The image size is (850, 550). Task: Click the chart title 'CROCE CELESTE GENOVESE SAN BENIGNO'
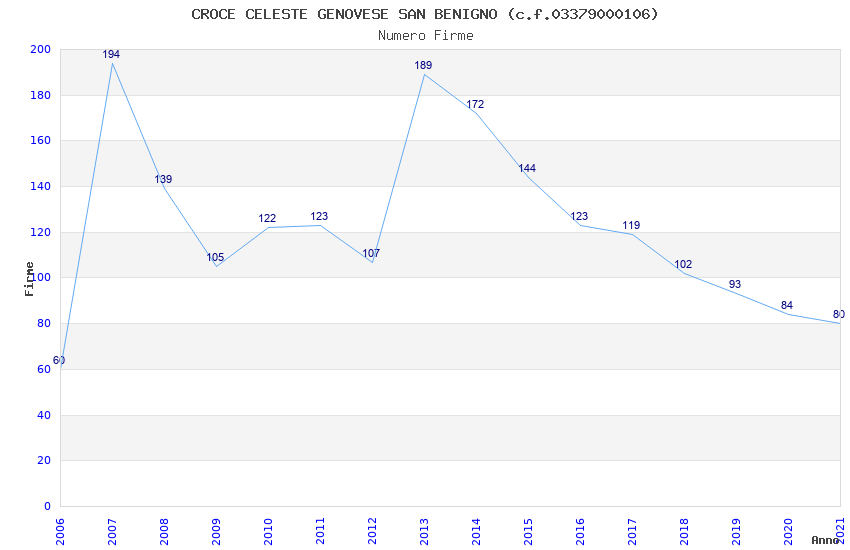point(344,14)
